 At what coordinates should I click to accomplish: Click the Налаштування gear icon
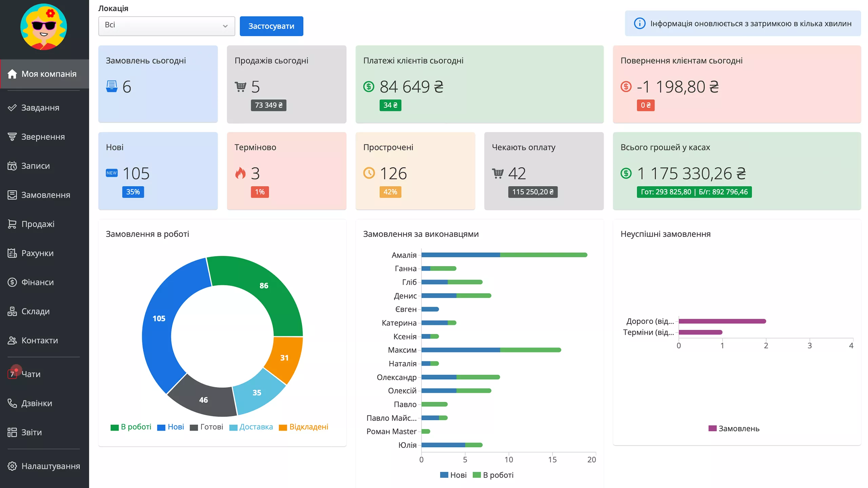pos(12,466)
